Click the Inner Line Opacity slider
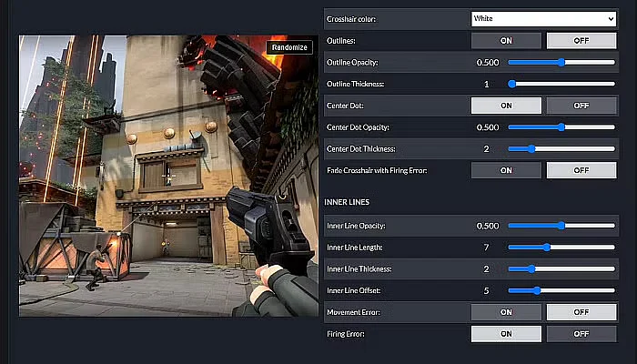Screen dimensions: 637x364 coord(561,226)
